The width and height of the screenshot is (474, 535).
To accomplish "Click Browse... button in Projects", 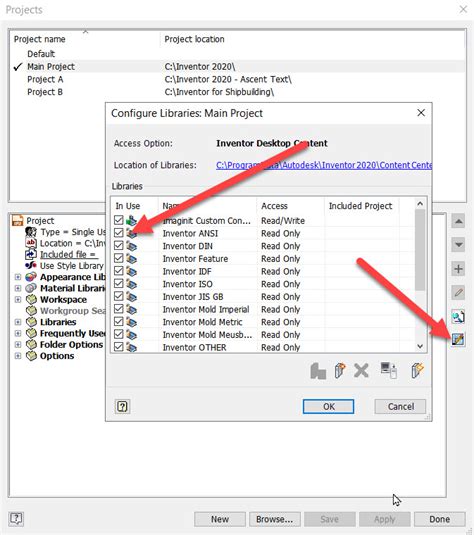I will (275, 519).
